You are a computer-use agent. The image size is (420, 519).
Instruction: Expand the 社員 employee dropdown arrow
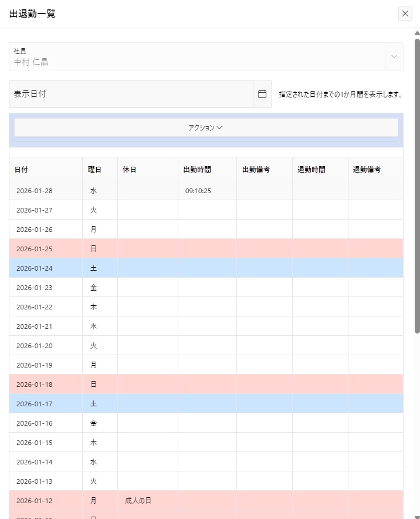[x=394, y=56]
